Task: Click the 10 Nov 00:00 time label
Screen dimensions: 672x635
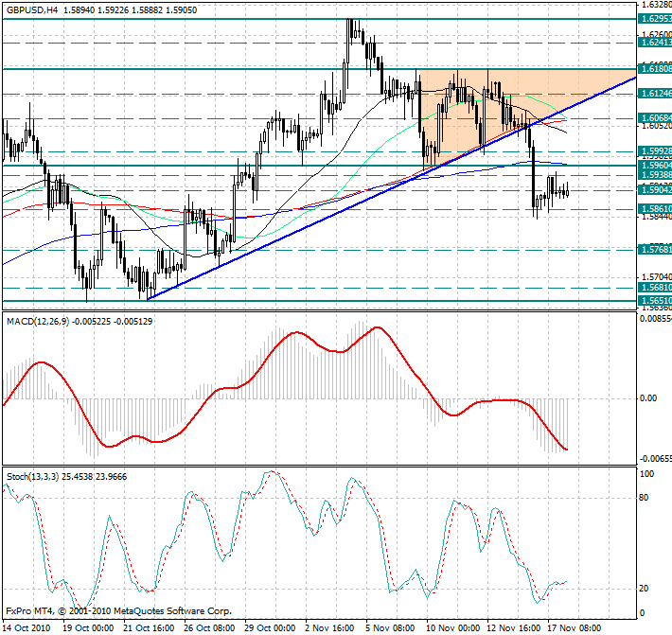Action: coord(452,628)
